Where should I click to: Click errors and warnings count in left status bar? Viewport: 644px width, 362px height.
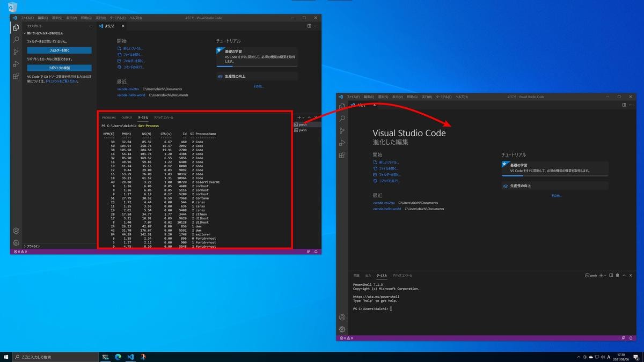pos(20,252)
